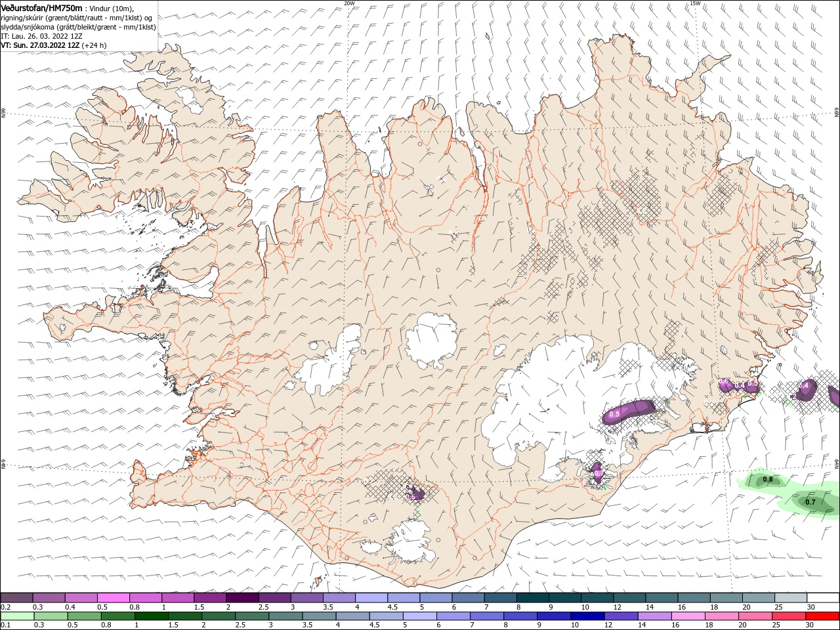840x630 pixels.
Task: Click the Mýrdalsjökull glacier near the south coast
Action: click(x=410, y=541)
